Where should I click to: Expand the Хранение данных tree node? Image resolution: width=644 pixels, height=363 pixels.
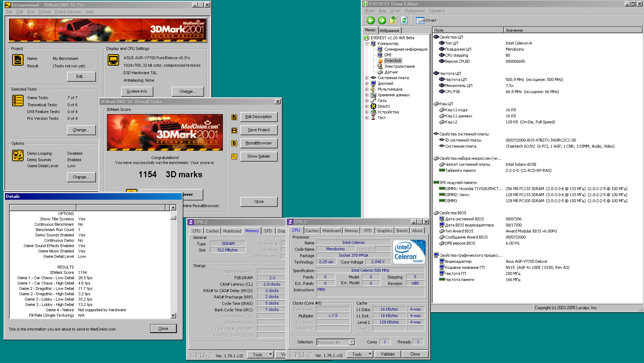tap(367, 95)
